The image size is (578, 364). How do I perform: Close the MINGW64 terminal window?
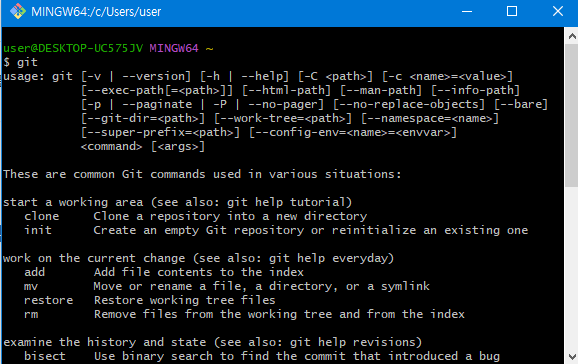pos(558,11)
